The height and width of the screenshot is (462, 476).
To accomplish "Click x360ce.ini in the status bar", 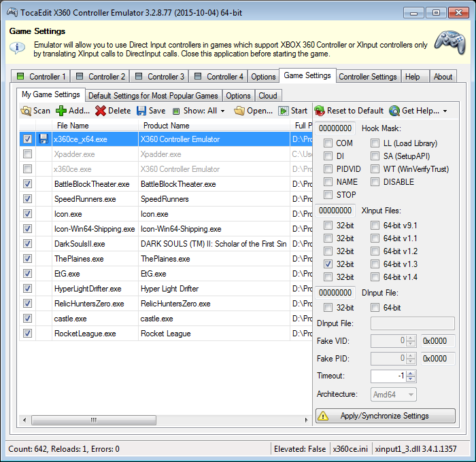I will (x=350, y=448).
